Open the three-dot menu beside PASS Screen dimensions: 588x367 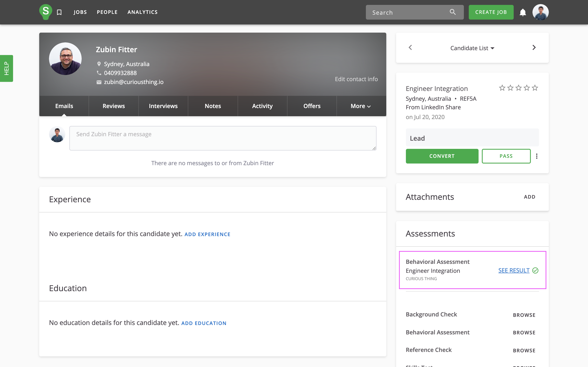click(537, 156)
